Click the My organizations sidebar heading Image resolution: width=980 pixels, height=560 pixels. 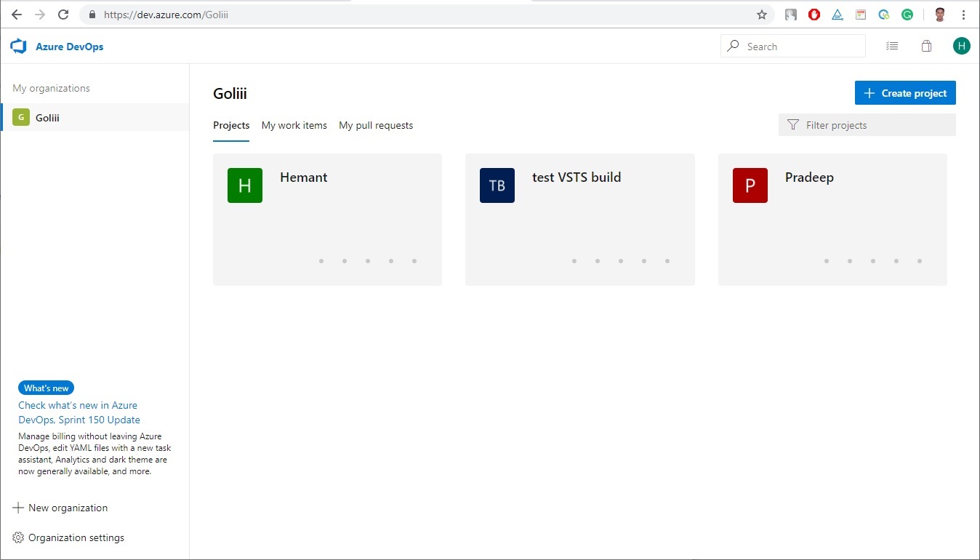click(x=51, y=88)
